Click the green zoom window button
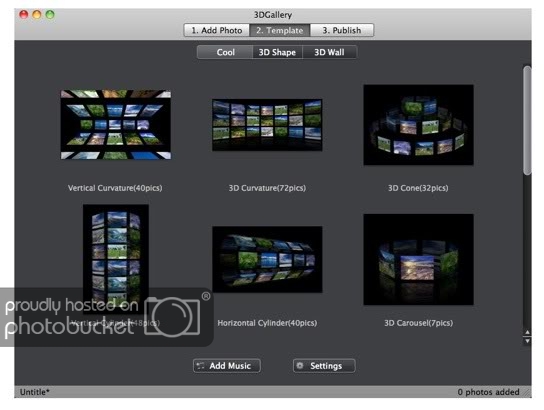Image resolution: width=544 pixels, height=410 pixels. pyautogui.click(x=50, y=15)
